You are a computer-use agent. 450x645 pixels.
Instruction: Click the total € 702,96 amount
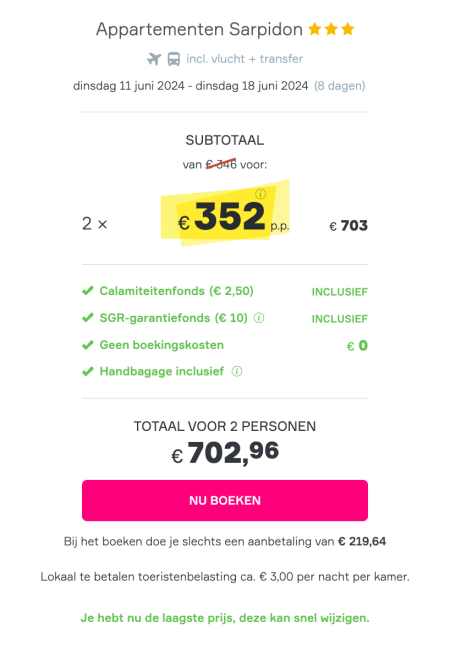[225, 453]
